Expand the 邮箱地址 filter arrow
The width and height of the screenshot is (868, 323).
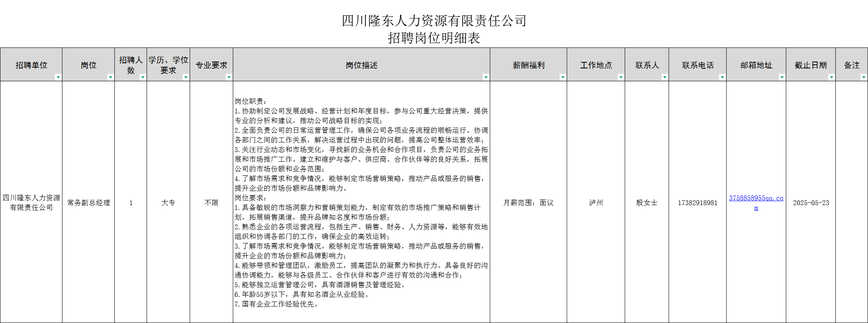(x=782, y=77)
